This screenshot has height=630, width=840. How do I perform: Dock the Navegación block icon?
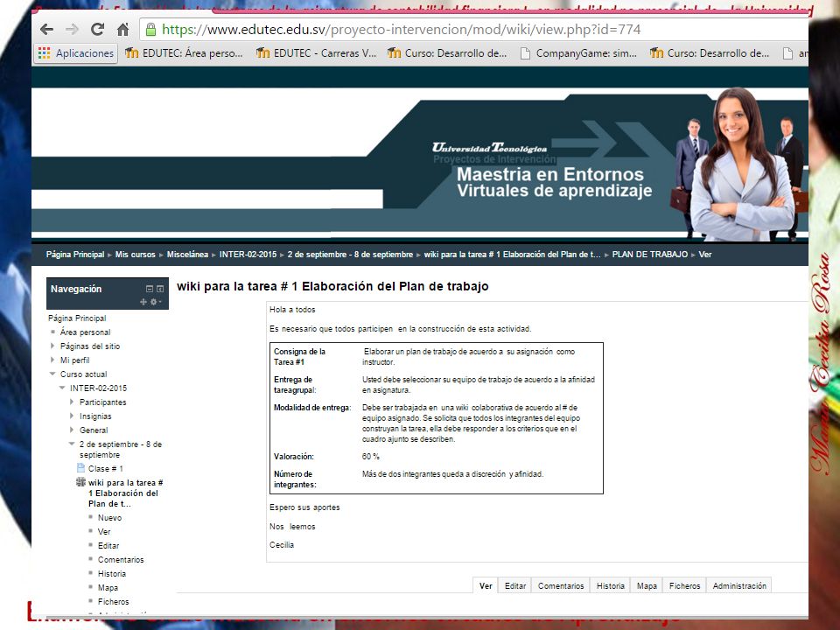(159, 289)
